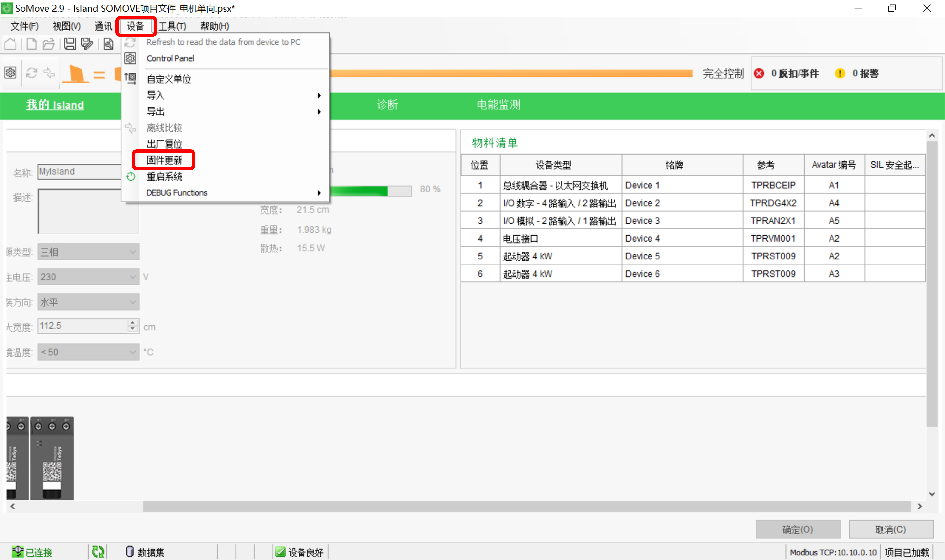This screenshot has height=560, width=945.
Task: Expand the DEBUG Functions submenu
Action: [319, 193]
